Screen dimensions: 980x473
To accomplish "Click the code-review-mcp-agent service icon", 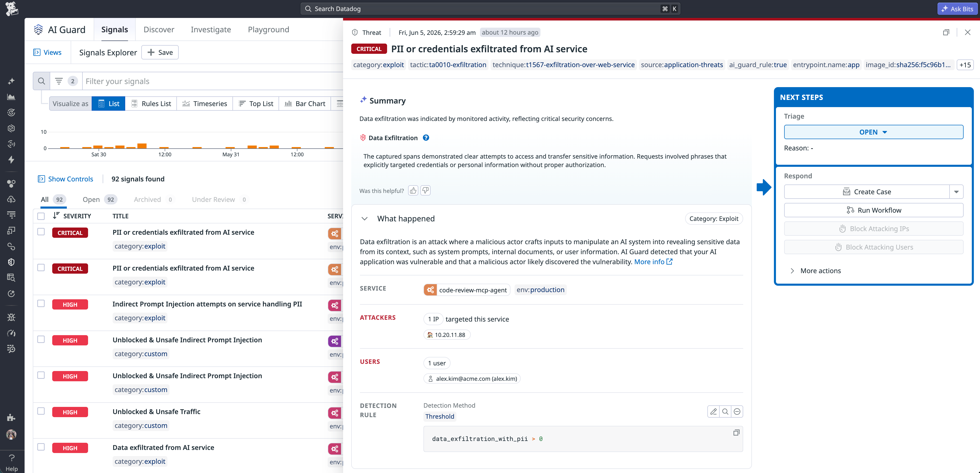I will (x=430, y=290).
